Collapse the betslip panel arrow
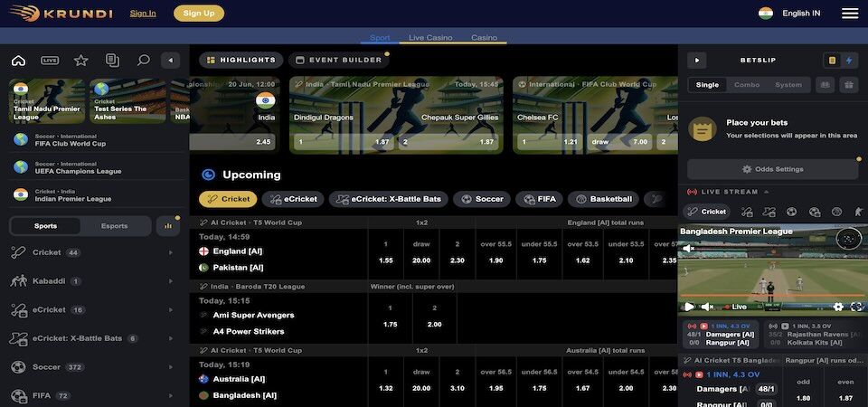Viewport: 868px width, 407px height. click(x=697, y=61)
